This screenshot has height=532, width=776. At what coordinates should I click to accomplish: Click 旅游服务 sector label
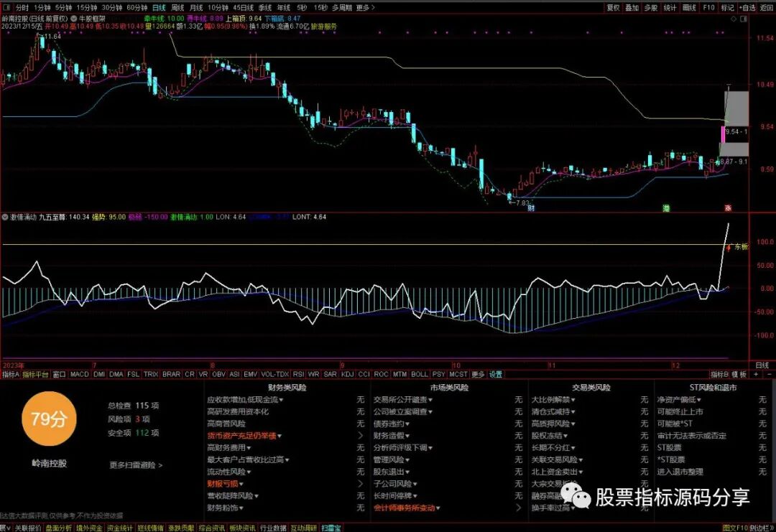coord(323,26)
